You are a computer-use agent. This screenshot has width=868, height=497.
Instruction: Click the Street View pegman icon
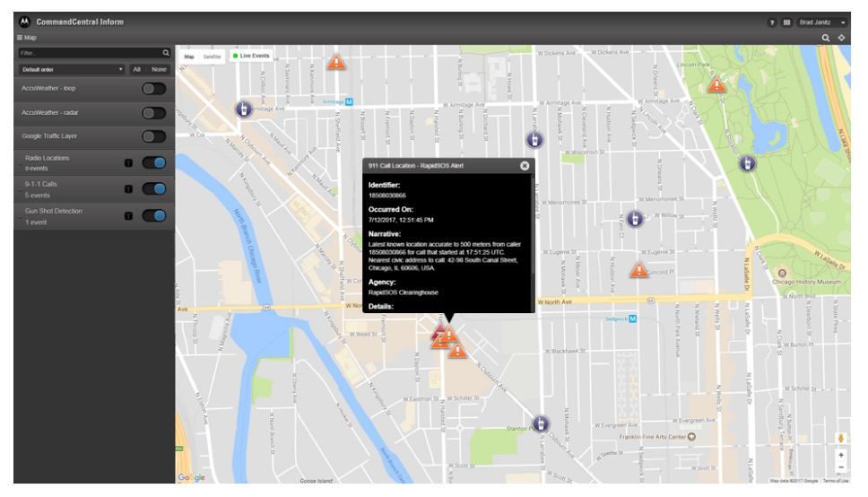pyautogui.click(x=840, y=438)
